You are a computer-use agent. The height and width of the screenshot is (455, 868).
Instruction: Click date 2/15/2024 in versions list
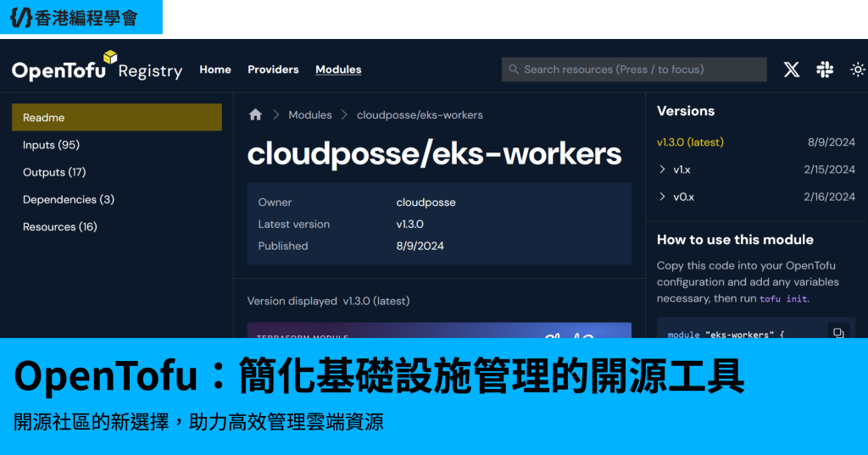829,169
